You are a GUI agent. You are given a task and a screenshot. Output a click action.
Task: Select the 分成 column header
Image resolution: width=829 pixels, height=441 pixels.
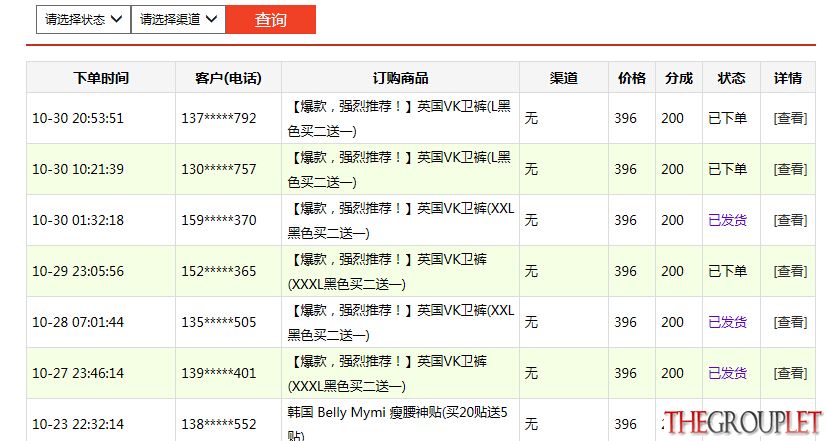[x=679, y=78]
